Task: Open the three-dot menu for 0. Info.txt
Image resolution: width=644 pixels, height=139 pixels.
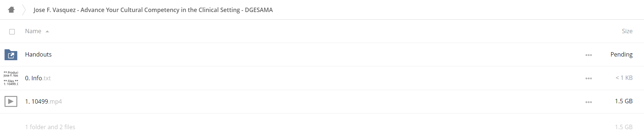Action: click(589, 78)
